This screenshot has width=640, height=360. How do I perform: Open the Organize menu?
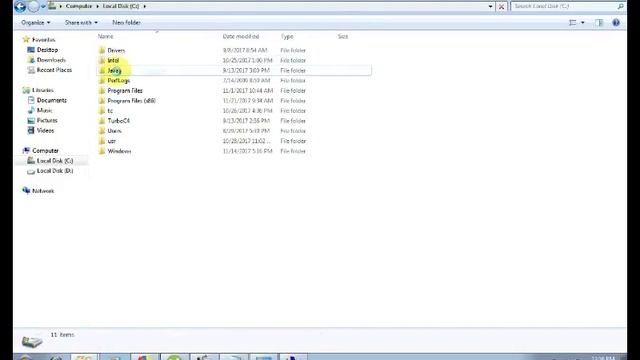(36, 22)
